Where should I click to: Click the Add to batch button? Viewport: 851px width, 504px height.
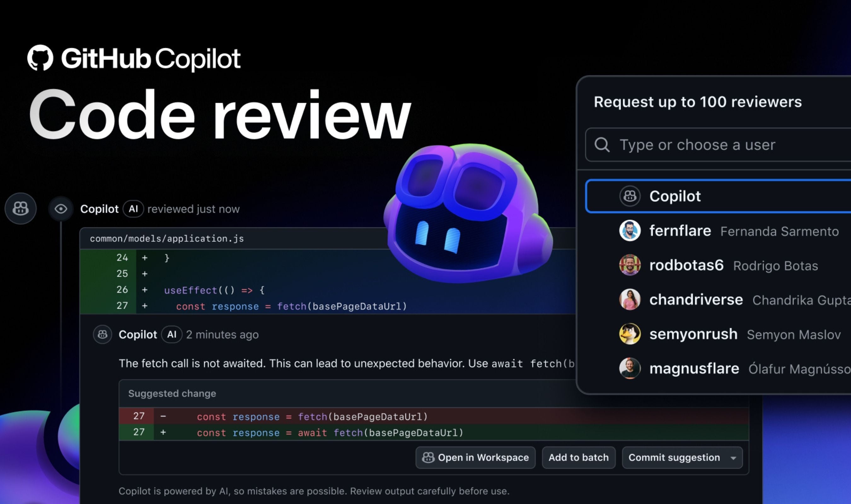(x=578, y=457)
